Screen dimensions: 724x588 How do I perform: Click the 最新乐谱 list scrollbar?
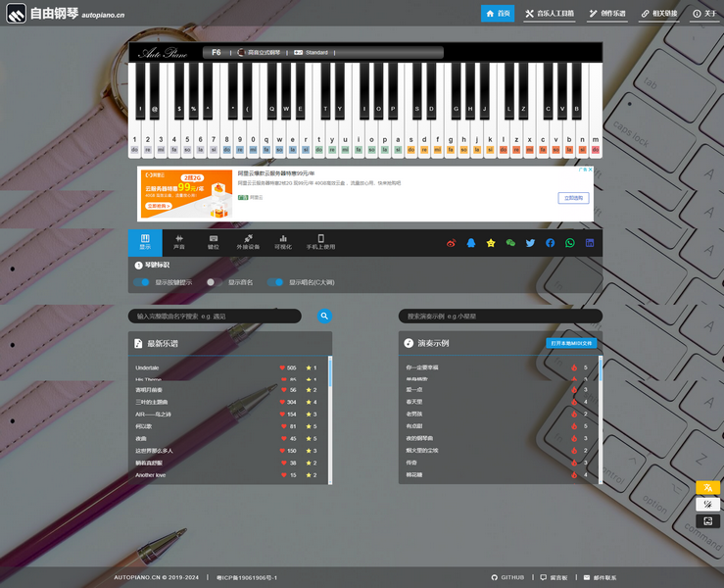[330, 374]
